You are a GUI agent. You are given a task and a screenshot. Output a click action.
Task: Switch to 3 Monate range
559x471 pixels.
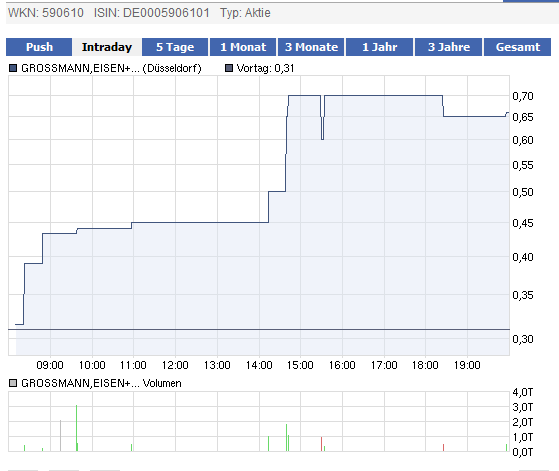[x=311, y=47]
